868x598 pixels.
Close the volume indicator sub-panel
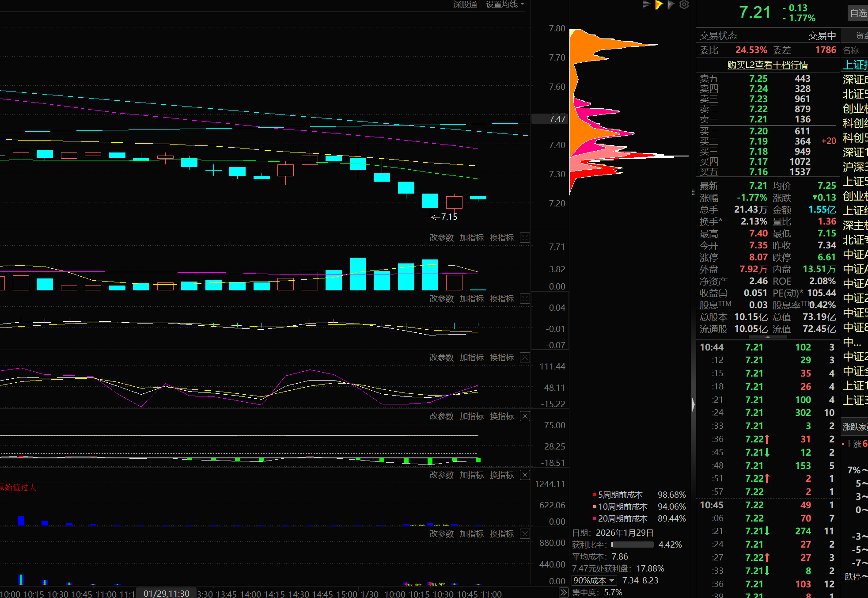click(x=525, y=238)
